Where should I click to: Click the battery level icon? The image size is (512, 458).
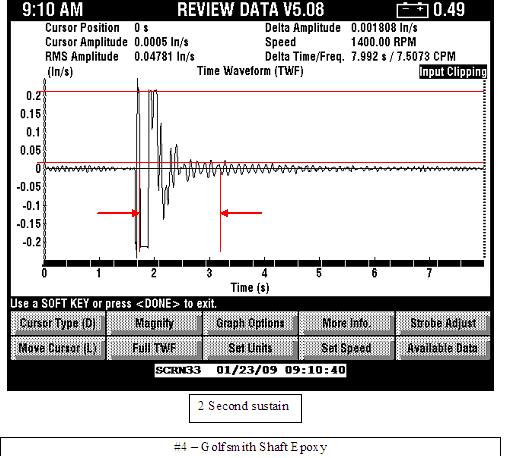[413, 10]
